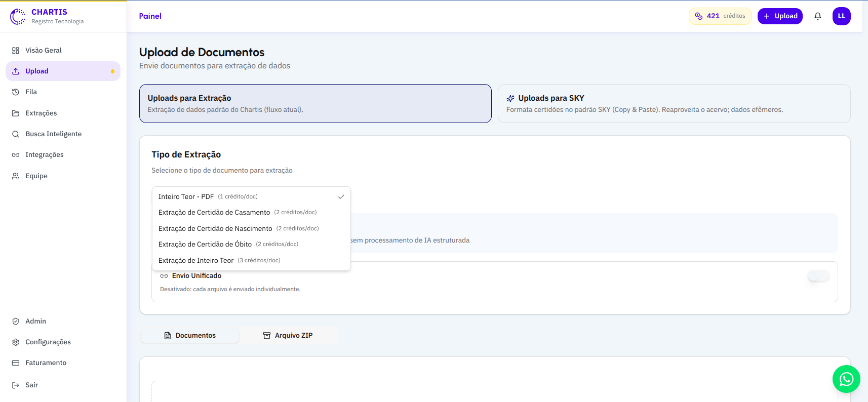Open Admin in sidebar
The width and height of the screenshot is (868, 402).
[x=63, y=321]
